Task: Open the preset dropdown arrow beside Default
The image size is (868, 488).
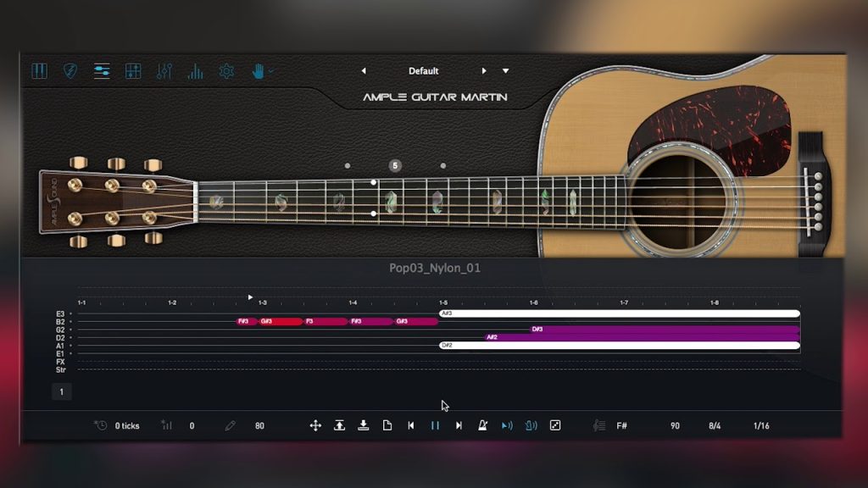Action: click(506, 71)
